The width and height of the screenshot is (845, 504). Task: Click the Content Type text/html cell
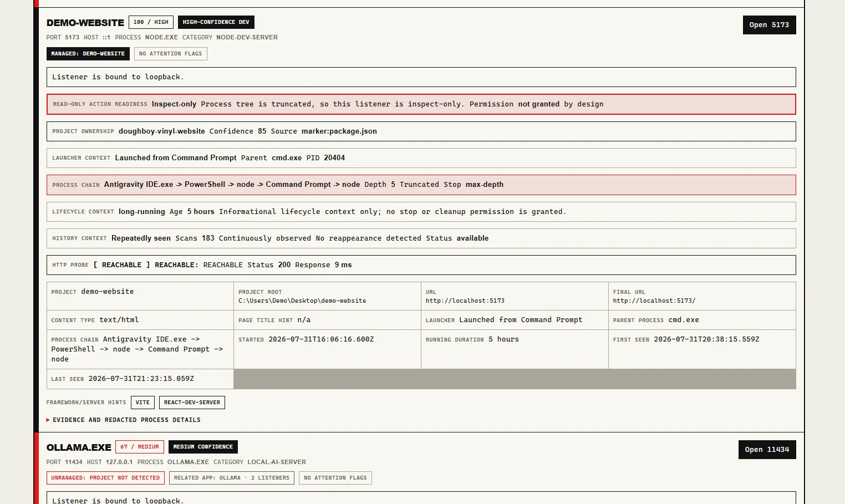tap(140, 320)
